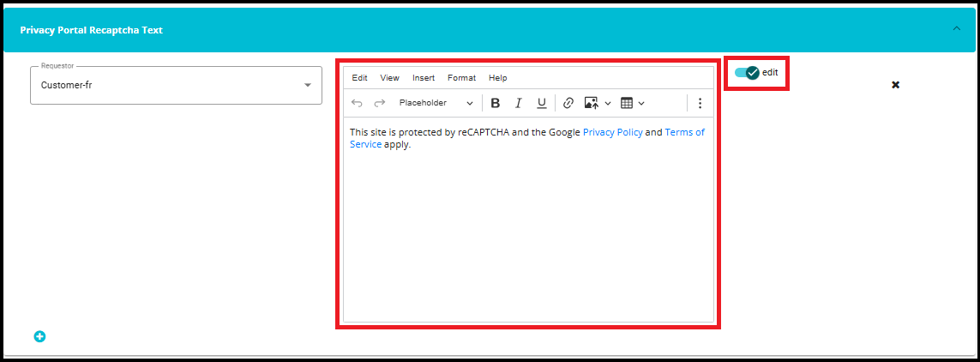
Task: Open the View menu in editor
Action: point(389,78)
